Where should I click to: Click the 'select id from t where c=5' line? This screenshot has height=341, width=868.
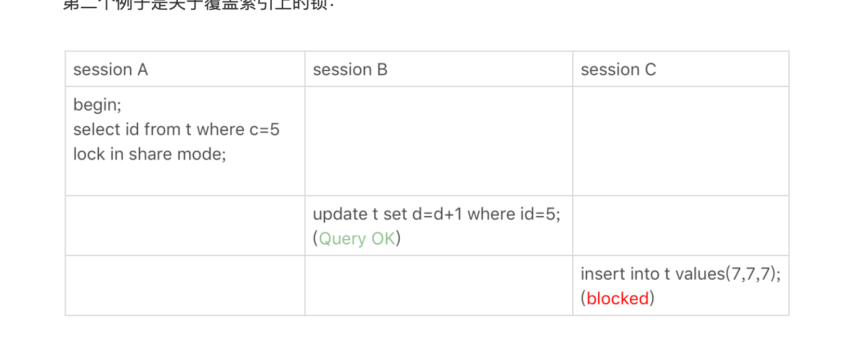[176, 129]
